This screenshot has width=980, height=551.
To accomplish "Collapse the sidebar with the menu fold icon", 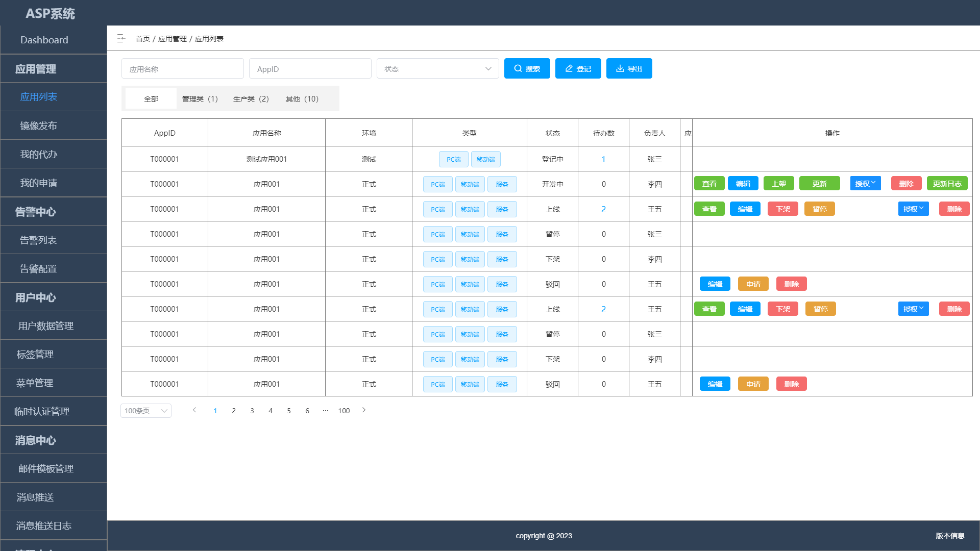I will pos(121,39).
